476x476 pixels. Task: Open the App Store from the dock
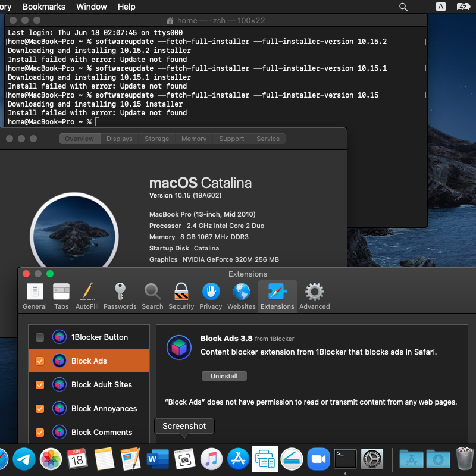(238, 459)
